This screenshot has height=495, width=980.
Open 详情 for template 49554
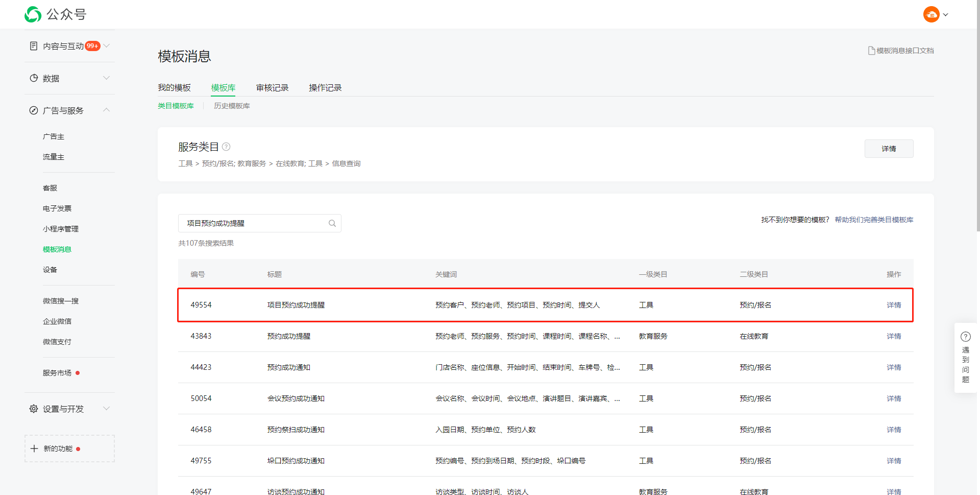click(x=893, y=305)
